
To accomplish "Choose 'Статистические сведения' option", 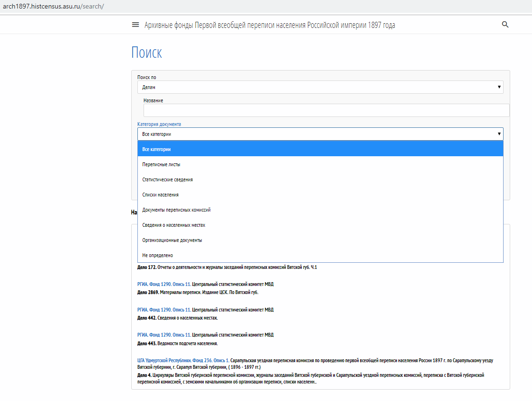I will click(168, 179).
